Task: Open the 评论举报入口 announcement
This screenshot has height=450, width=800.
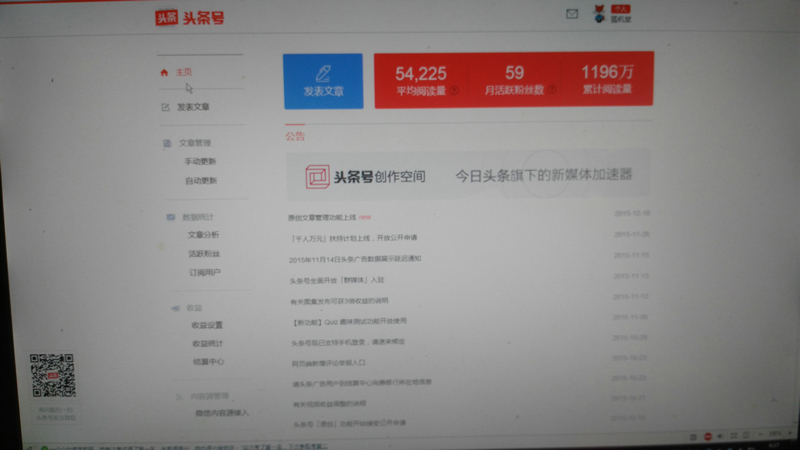Action: 329,363
